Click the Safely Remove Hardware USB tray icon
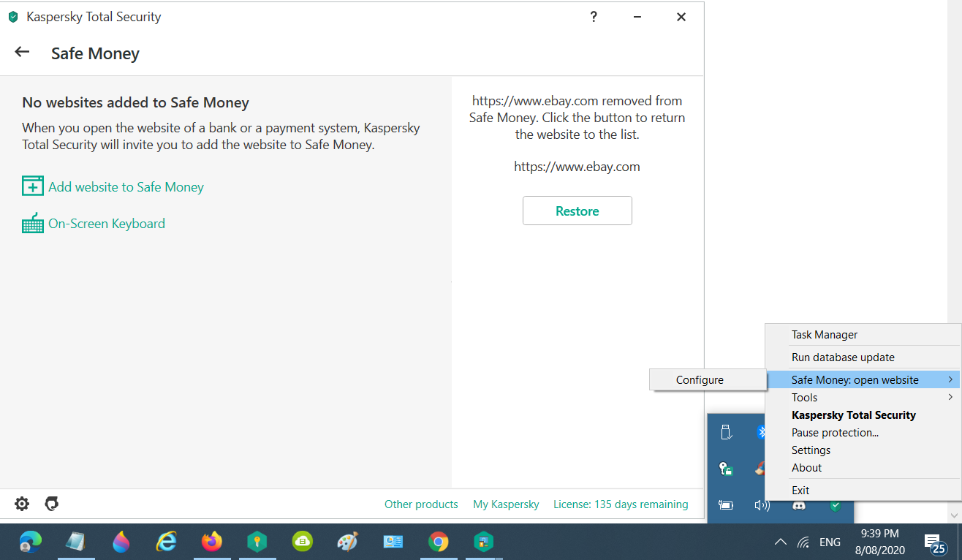 pos(726,432)
